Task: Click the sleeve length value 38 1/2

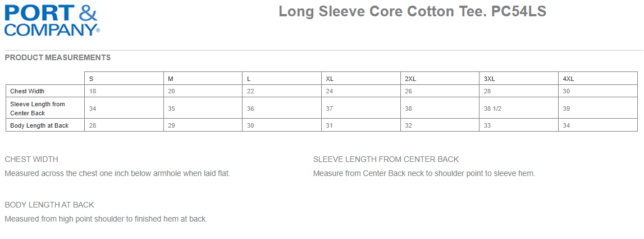Action: tap(492, 109)
